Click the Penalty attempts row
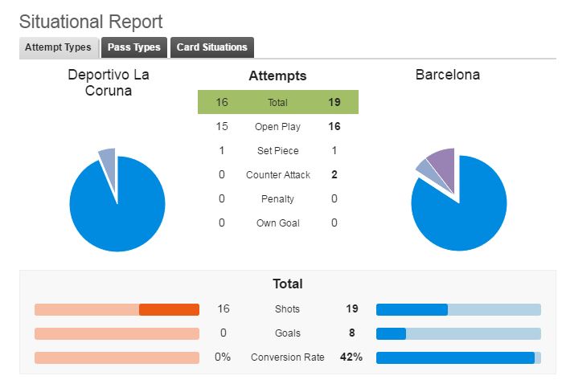Screen dimensions: 562x392 pos(277,199)
